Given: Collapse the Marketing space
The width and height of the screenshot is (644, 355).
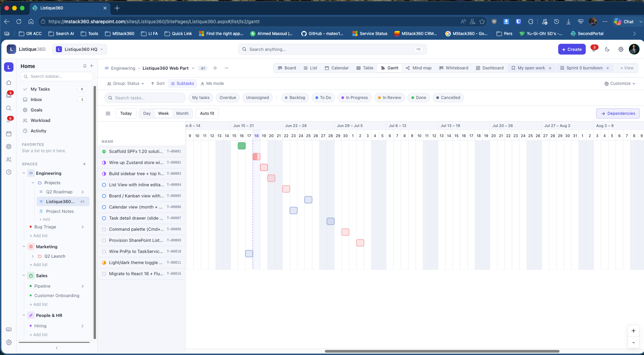Looking at the screenshot, I should pyautogui.click(x=24, y=247).
